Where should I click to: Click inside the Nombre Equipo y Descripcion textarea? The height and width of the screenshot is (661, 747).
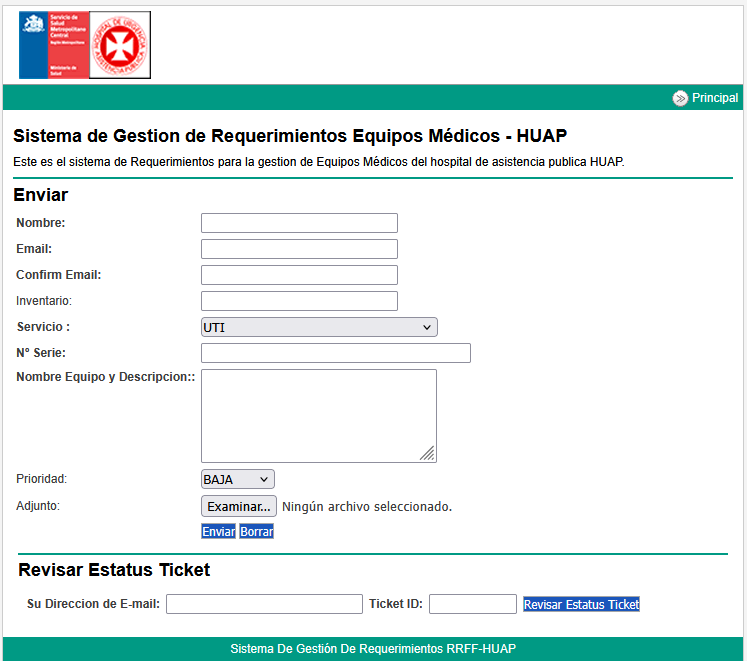click(319, 416)
